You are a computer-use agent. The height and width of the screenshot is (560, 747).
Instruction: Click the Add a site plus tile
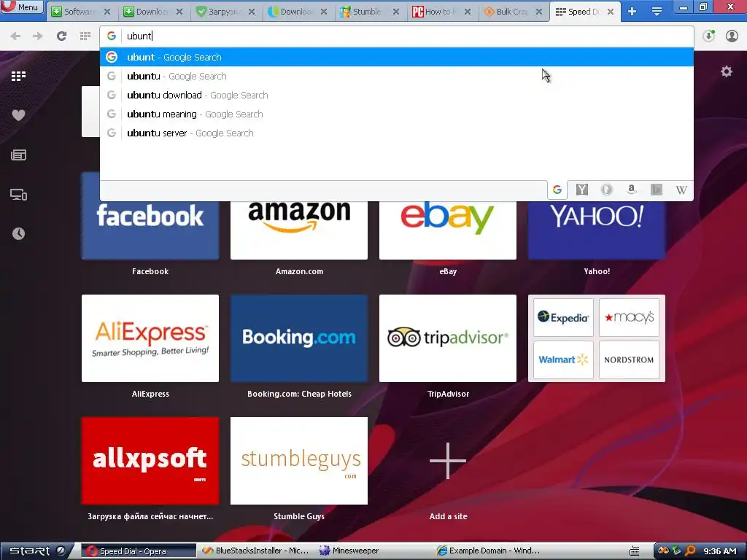448,461
